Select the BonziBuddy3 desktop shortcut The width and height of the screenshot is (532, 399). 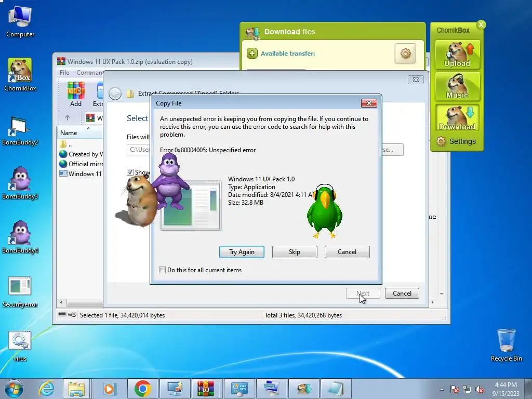(20, 183)
